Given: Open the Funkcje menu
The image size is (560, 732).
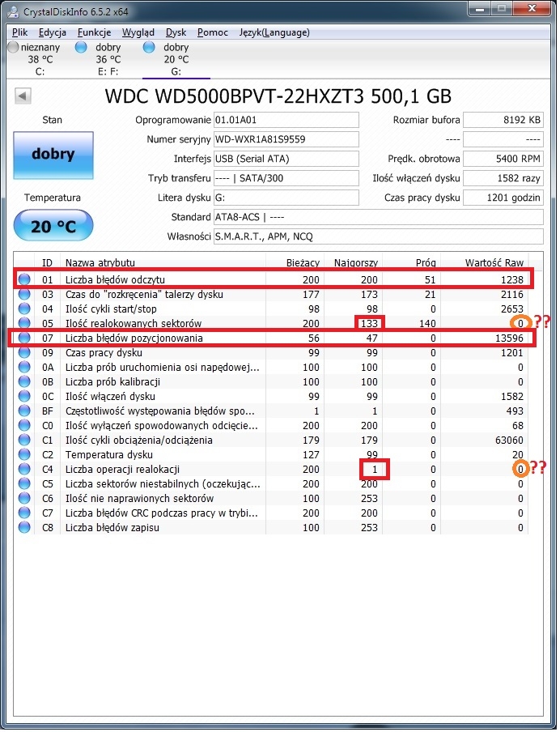Looking at the screenshot, I should pyautogui.click(x=94, y=32).
